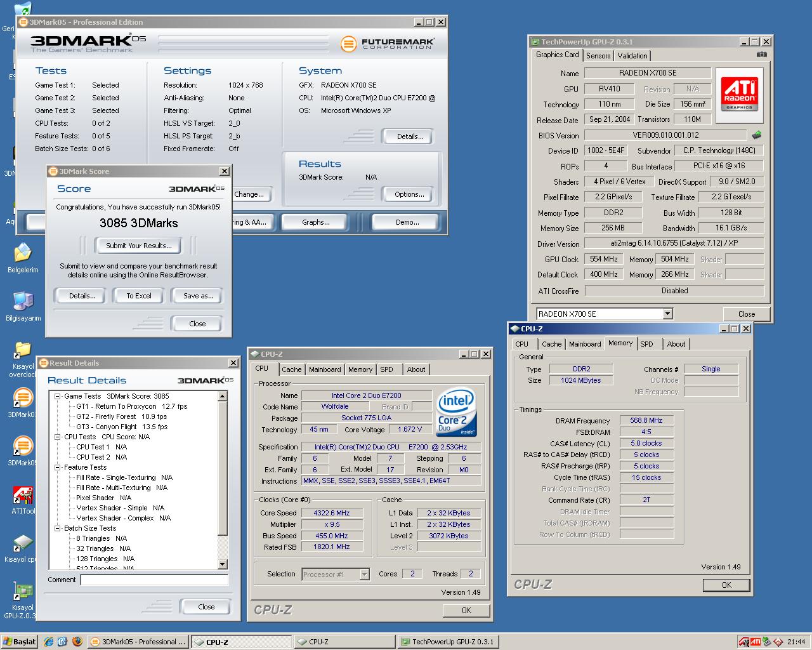The width and height of the screenshot is (812, 650).
Task: Collapse the CPU Tests tree node
Action: coord(57,437)
